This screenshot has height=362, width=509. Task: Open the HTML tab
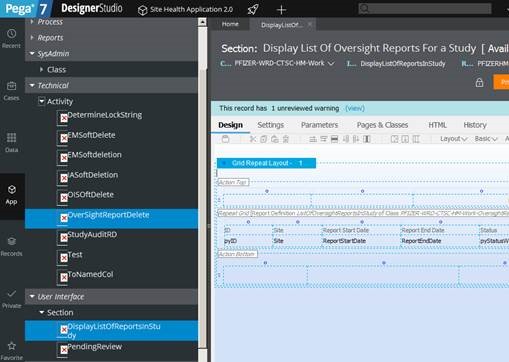[x=437, y=125]
